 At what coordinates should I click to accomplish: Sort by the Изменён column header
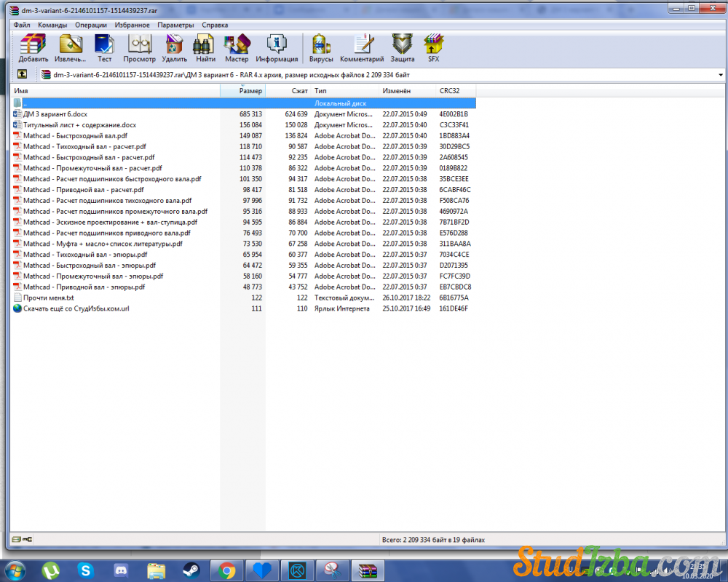(407, 90)
